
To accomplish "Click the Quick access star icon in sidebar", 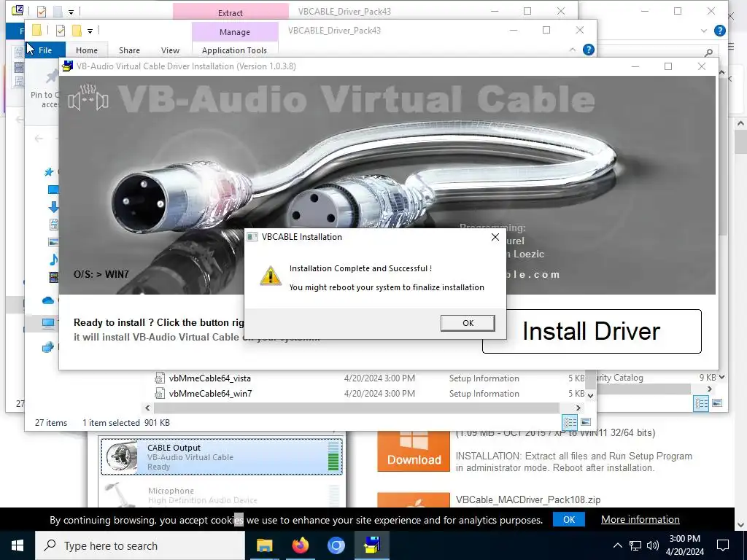I will point(49,172).
